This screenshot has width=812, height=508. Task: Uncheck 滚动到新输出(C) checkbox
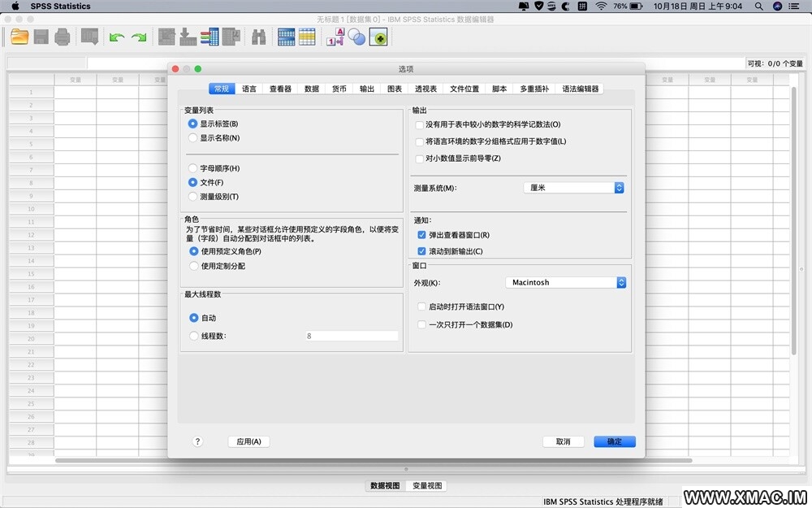click(421, 251)
